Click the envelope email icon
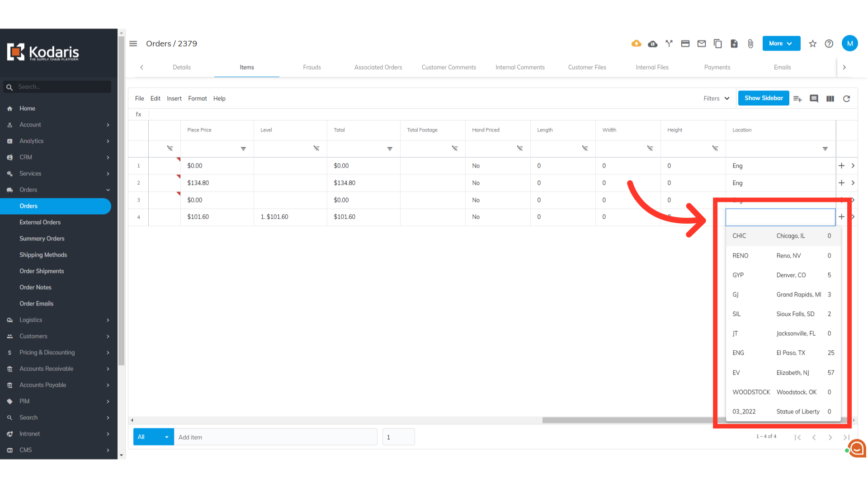868x488 pixels. 702,43
